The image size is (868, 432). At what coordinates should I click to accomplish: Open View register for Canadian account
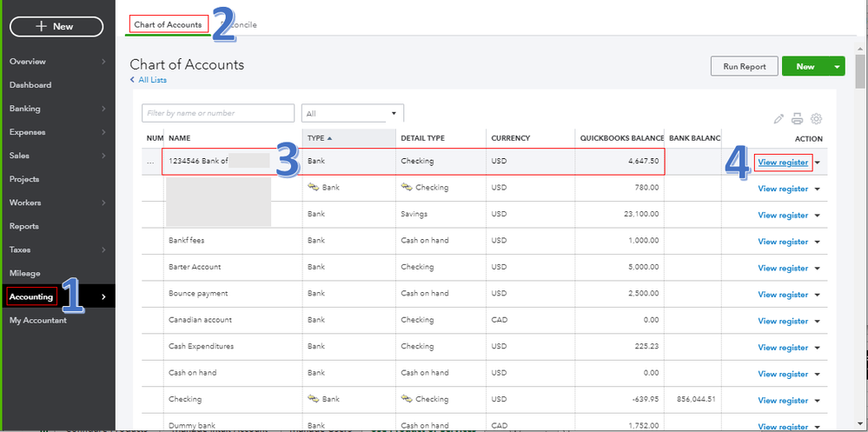click(x=783, y=321)
